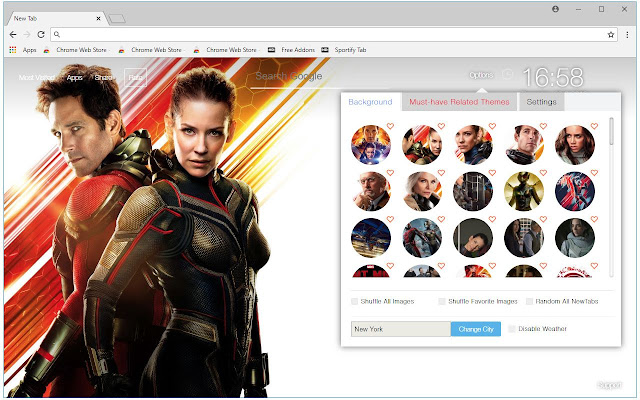This screenshot has height=400, width=640.
Task: Select the red-blue art poster thumbnail
Action: click(x=575, y=191)
